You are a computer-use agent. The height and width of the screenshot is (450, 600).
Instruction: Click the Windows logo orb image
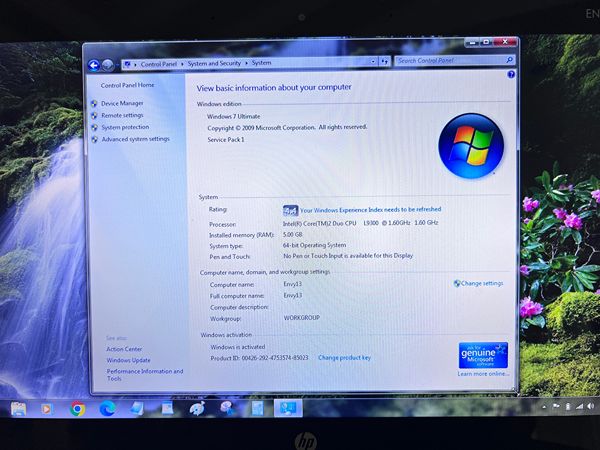click(x=471, y=146)
